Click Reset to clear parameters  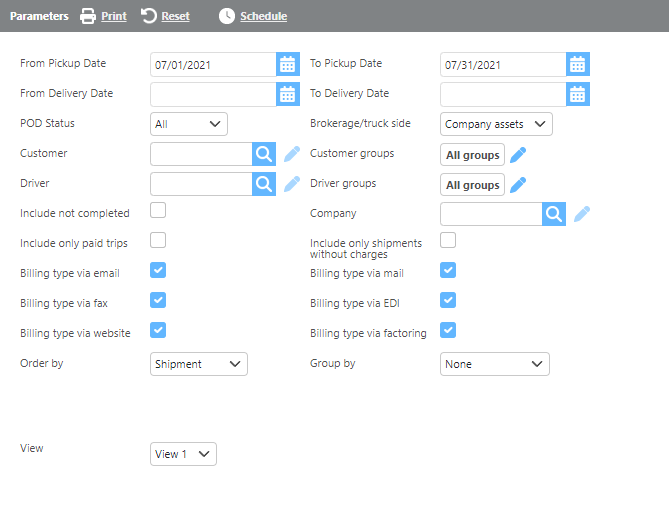165,16
